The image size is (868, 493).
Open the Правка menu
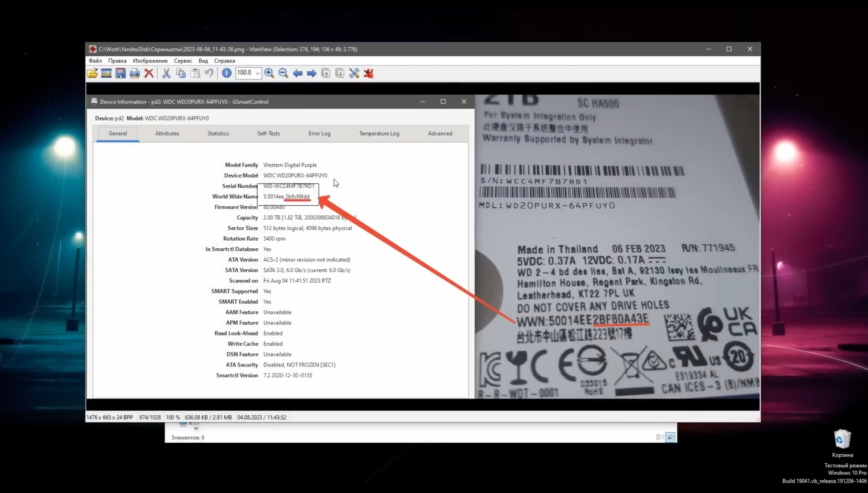click(x=117, y=61)
